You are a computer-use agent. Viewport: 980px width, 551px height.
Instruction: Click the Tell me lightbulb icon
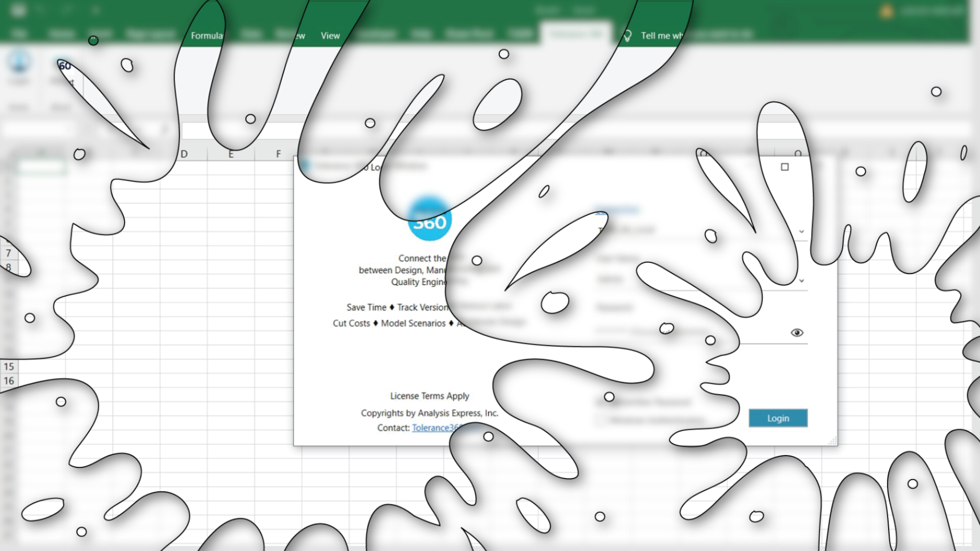pyautogui.click(x=627, y=36)
